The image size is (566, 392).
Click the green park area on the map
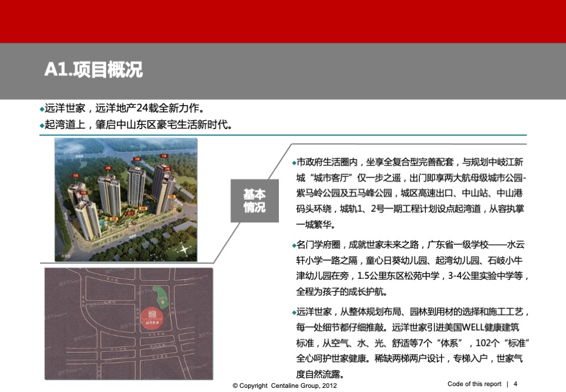click(160, 298)
